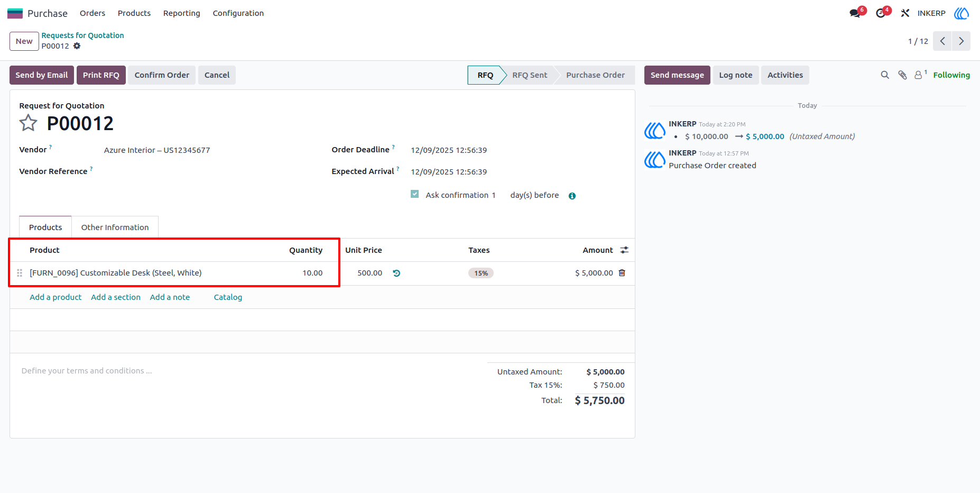Go to the next record arrow
The height and width of the screenshot is (493, 980).
pyautogui.click(x=961, y=41)
